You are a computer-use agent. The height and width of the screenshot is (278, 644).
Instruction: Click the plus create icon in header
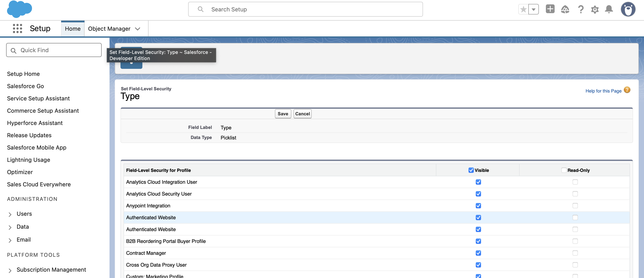[x=550, y=9]
